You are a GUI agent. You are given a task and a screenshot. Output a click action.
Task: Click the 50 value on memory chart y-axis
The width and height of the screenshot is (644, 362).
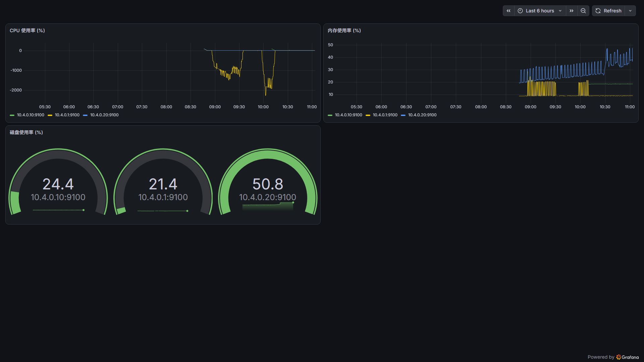click(330, 45)
